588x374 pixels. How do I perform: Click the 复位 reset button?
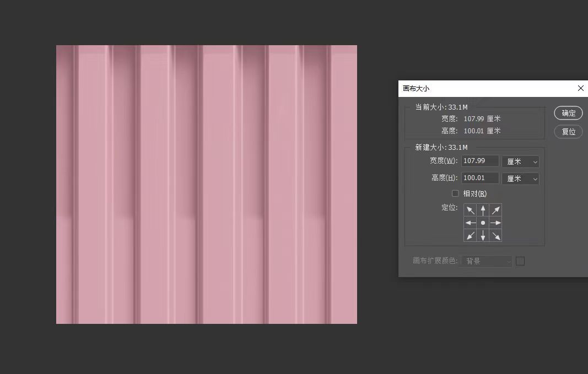(568, 132)
